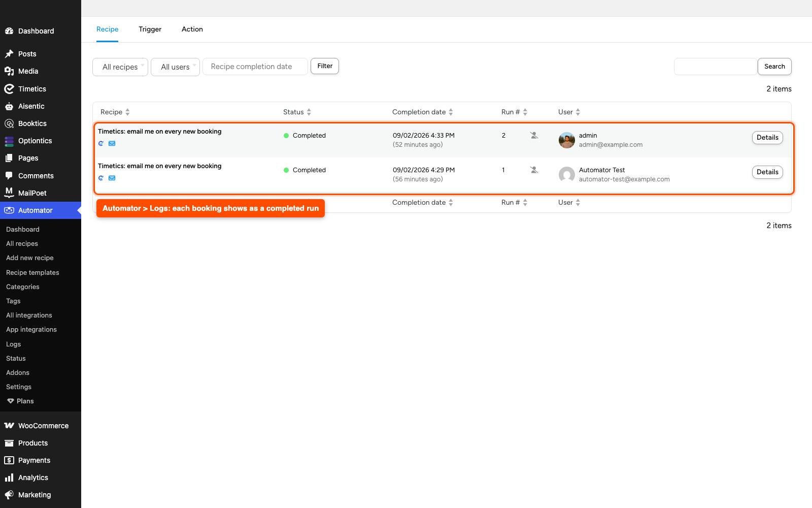
Task: Click the Comments bubble icon
Action: [9, 176]
